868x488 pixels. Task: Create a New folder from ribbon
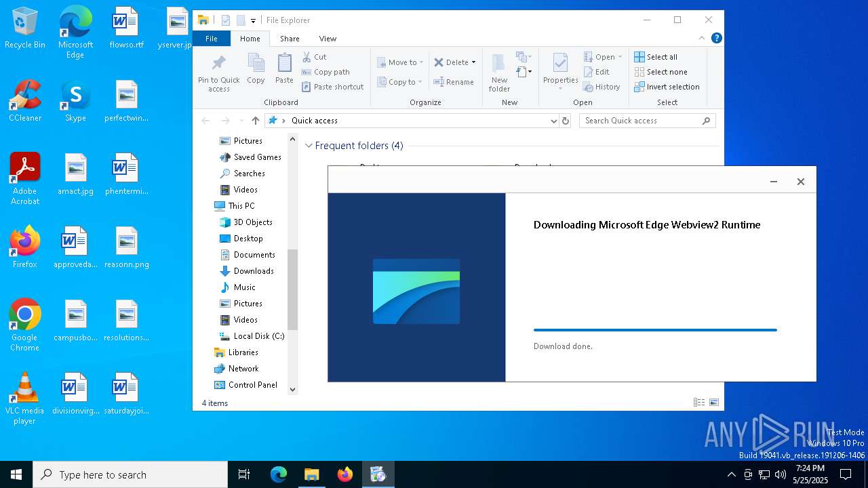coord(499,73)
